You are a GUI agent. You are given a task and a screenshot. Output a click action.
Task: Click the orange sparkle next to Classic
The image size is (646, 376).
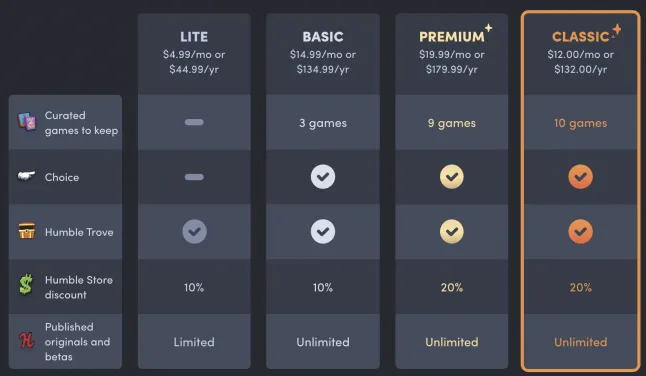point(616,30)
